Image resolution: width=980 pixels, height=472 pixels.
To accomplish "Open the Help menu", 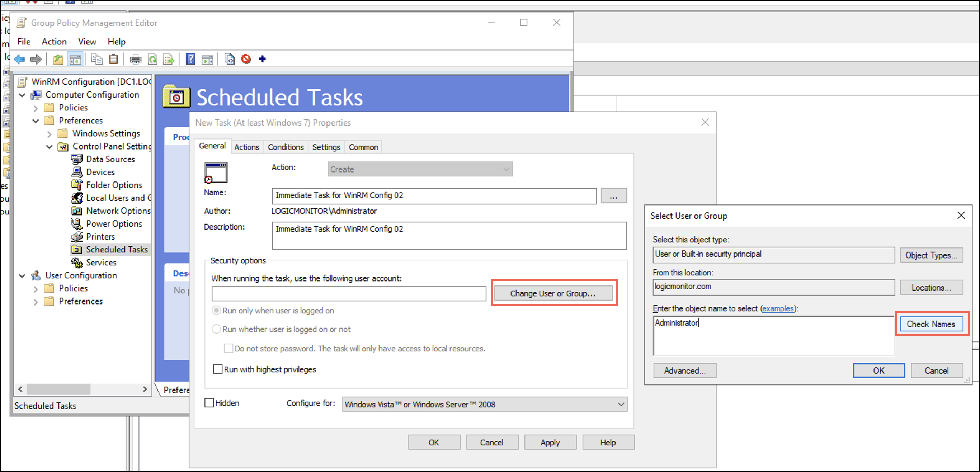I will point(117,42).
